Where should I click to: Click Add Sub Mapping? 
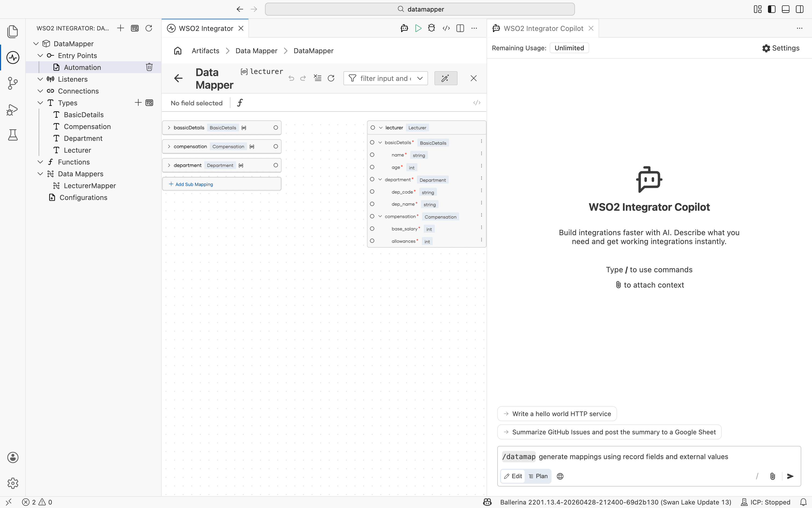(x=222, y=184)
